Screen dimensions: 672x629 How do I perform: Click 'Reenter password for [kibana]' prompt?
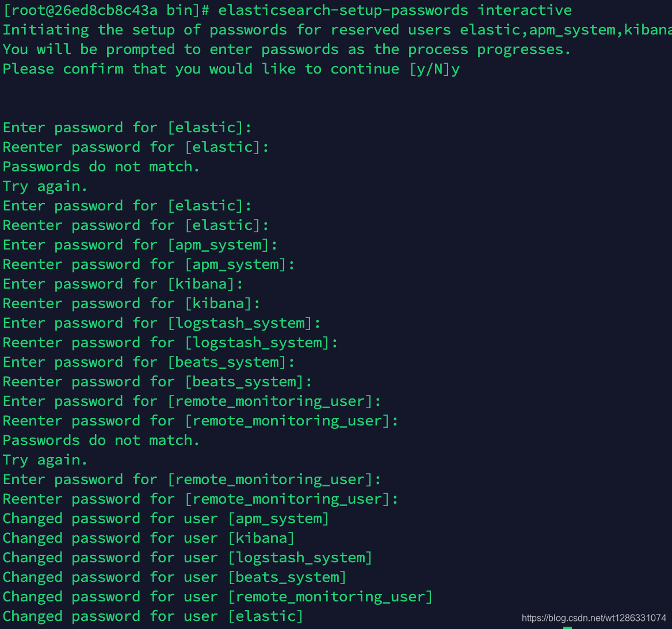[131, 304]
